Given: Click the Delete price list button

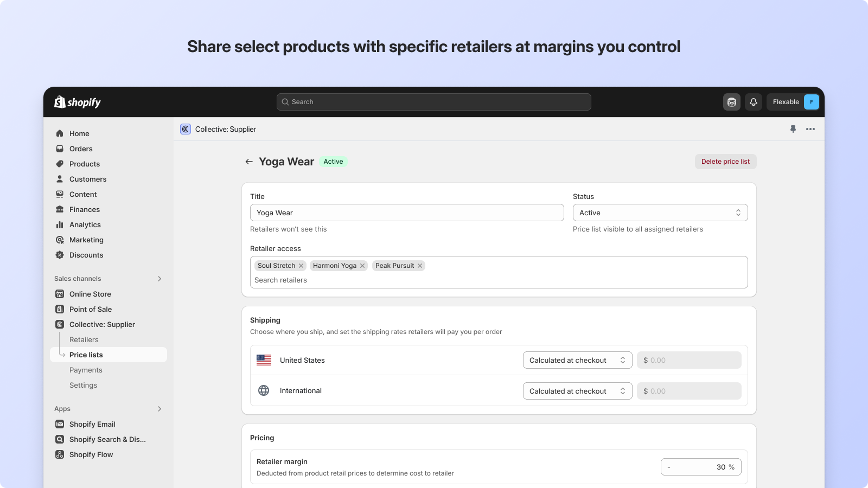Looking at the screenshot, I should 725,161.
